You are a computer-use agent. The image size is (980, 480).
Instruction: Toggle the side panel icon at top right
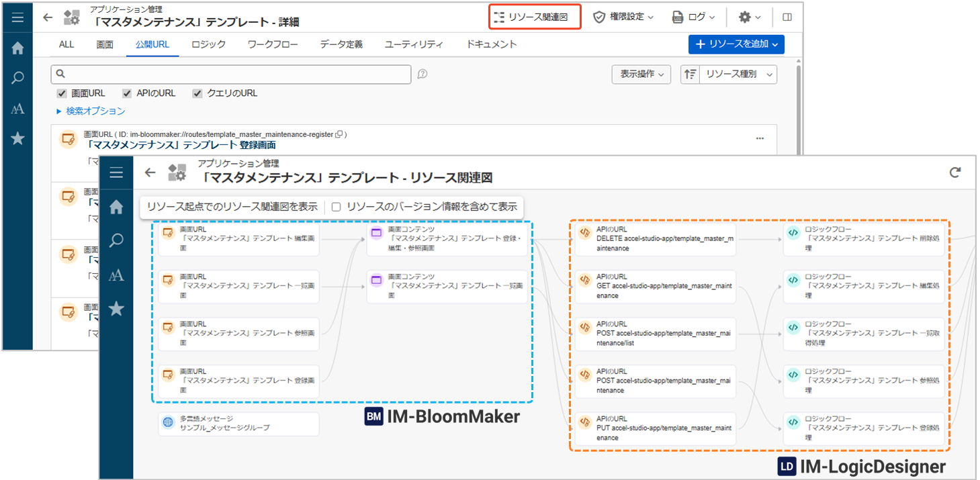pos(787,17)
